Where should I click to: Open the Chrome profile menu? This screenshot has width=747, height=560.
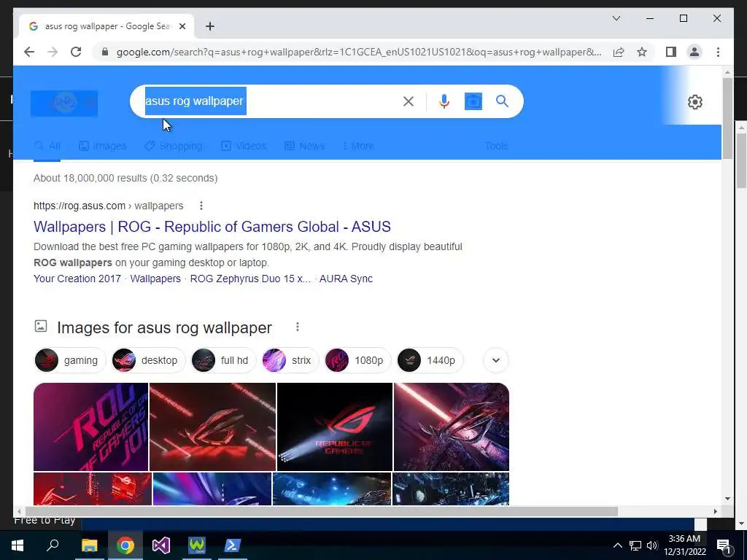pyautogui.click(x=694, y=52)
